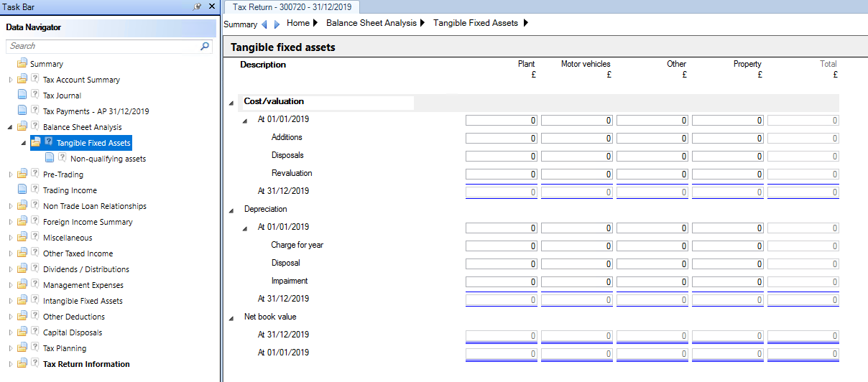Click the Foreign Income Summary folder icon
Screen dimensions: 868x382
22,222
